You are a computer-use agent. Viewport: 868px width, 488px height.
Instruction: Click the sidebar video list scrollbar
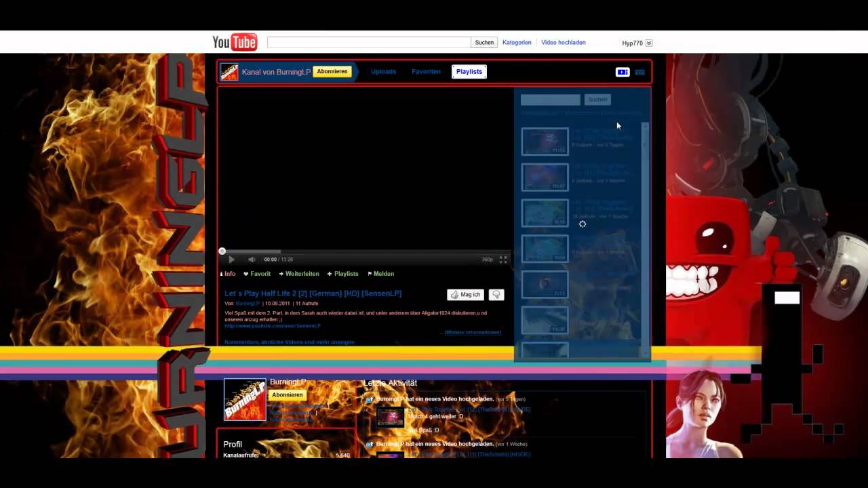tap(645, 240)
